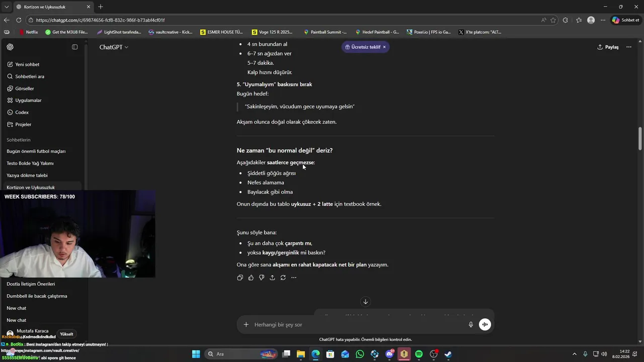
Task: Copy the response with the copy icon
Action: (240, 278)
